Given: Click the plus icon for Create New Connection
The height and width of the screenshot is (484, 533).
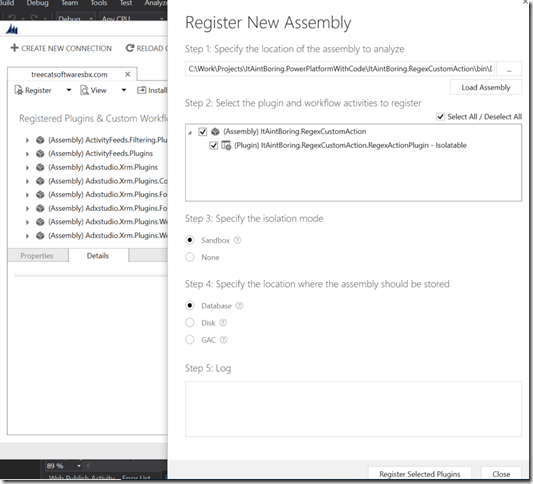Looking at the screenshot, I should click(14, 48).
